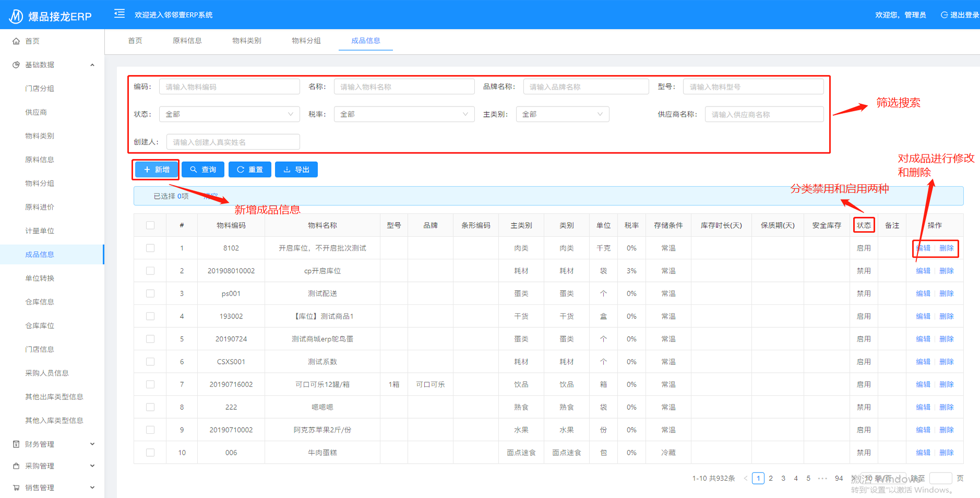Image resolution: width=980 pixels, height=498 pixels.
Task: Click the 采购管理 bag icon
Action: [x=16, y=466]
